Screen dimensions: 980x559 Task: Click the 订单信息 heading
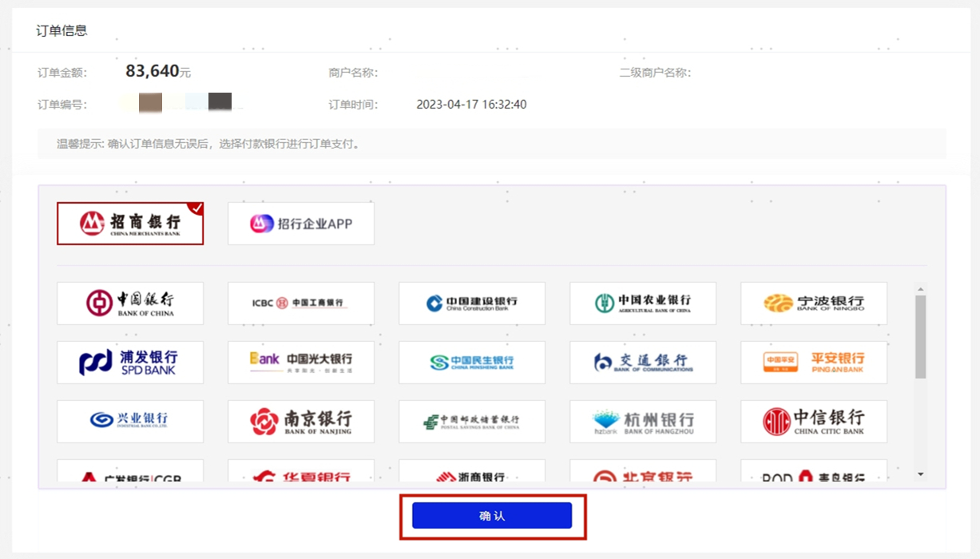pos(61,30)
